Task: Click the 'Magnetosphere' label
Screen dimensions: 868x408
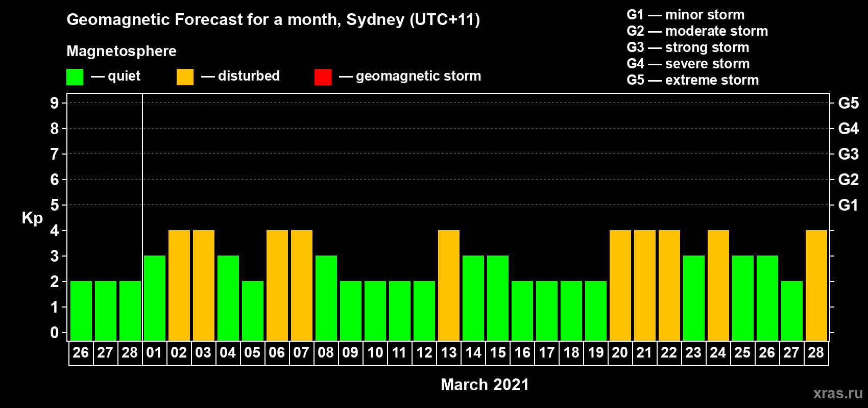Action: pyautogui.click(x=122, y=51)
